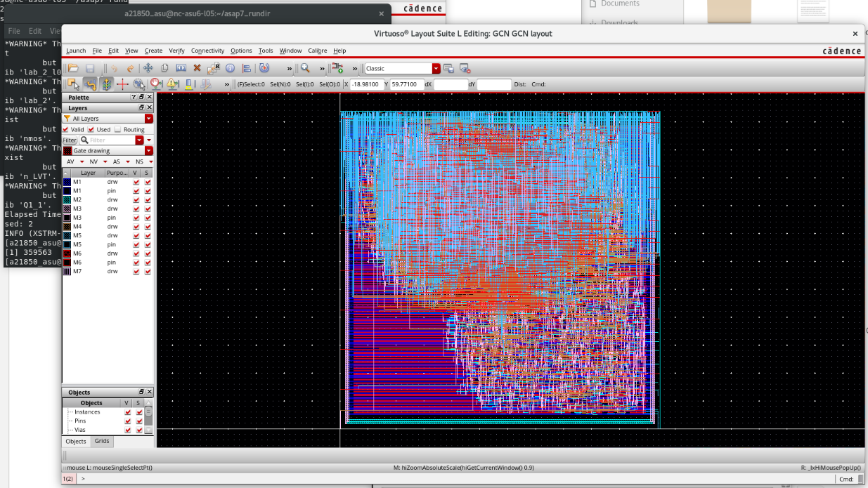Click the DRD notify warning icon
868x488 pixels.
pos(172,84)
